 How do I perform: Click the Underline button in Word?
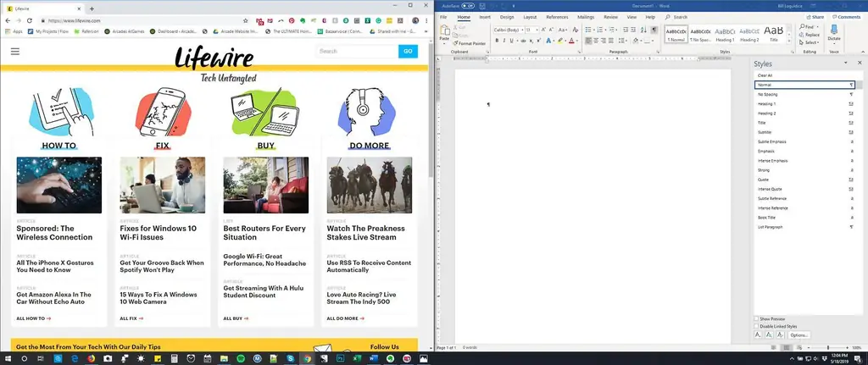tap(511, 41)
